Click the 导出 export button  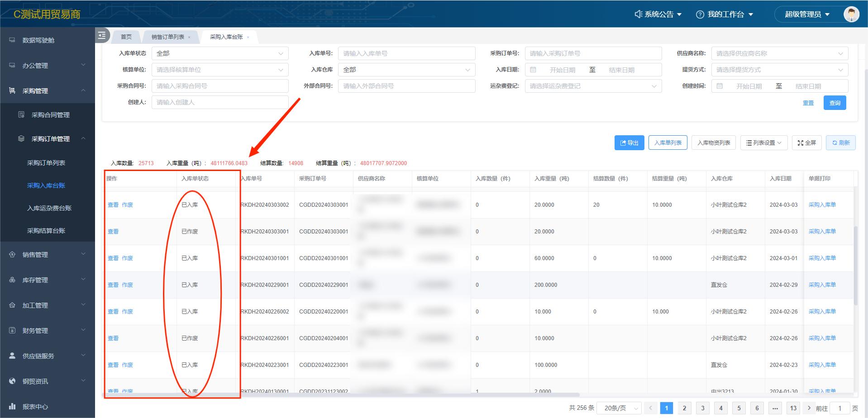click(629, 143)
